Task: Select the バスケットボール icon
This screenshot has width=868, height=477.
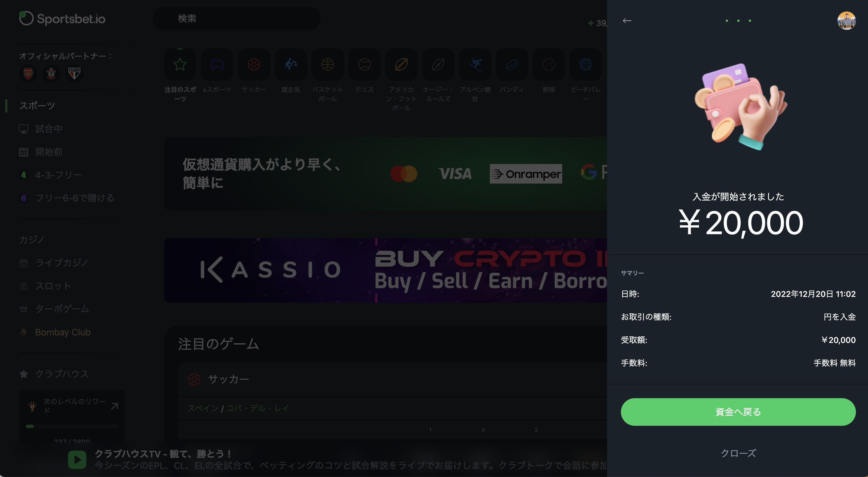Action: (327, 64)
